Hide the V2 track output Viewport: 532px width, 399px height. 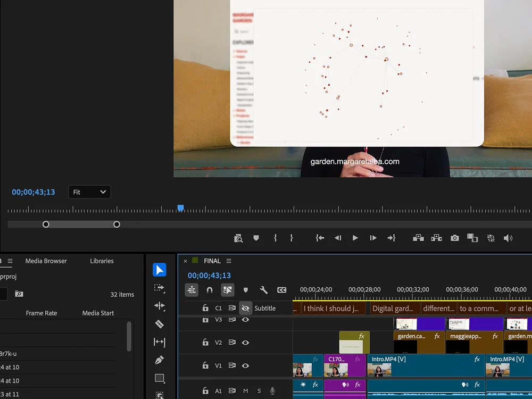[x=245, y=343]
